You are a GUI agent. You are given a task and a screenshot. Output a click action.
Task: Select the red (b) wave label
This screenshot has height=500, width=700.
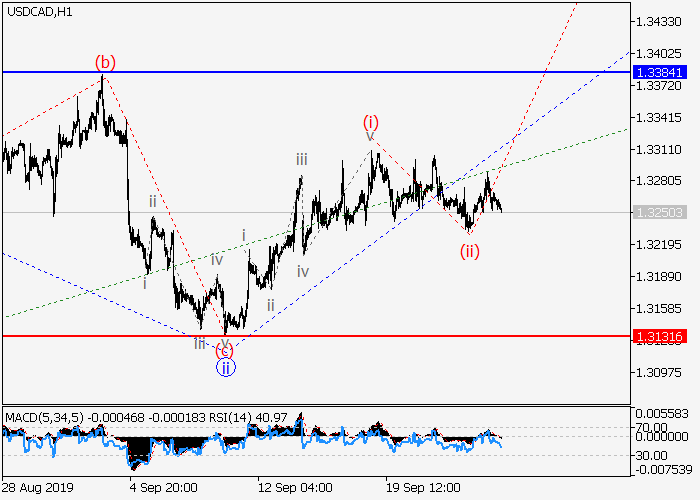(x=105, y=62)
